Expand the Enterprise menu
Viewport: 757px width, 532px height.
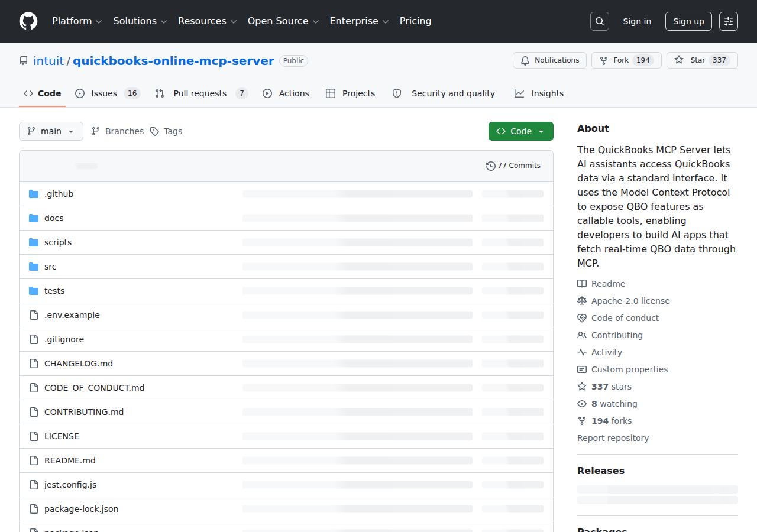coord(359,21)
